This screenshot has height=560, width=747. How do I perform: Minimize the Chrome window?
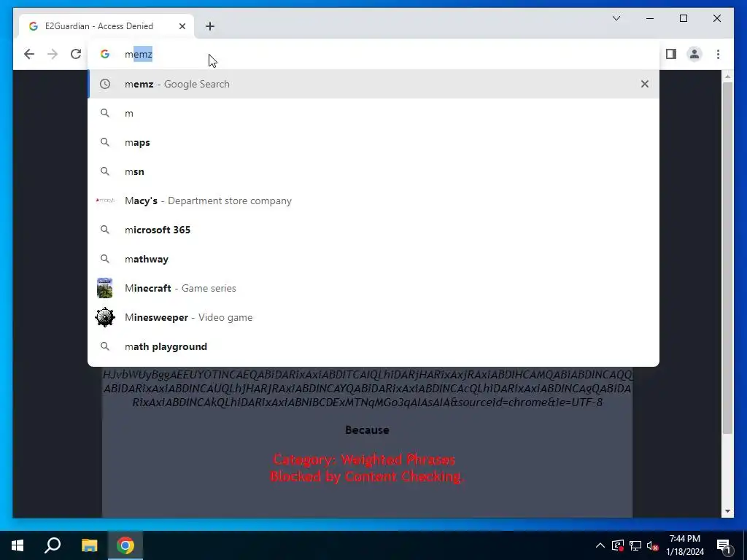pyautogui.click(x=650, y=18)
